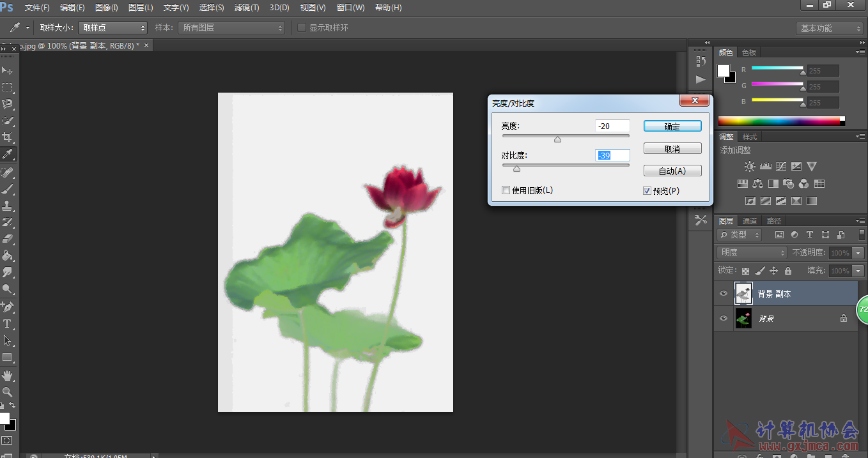The height and width of the screenshot is (458, 868).
Task: Open the 滤镜(T) menu
Action: coord(247,8)
